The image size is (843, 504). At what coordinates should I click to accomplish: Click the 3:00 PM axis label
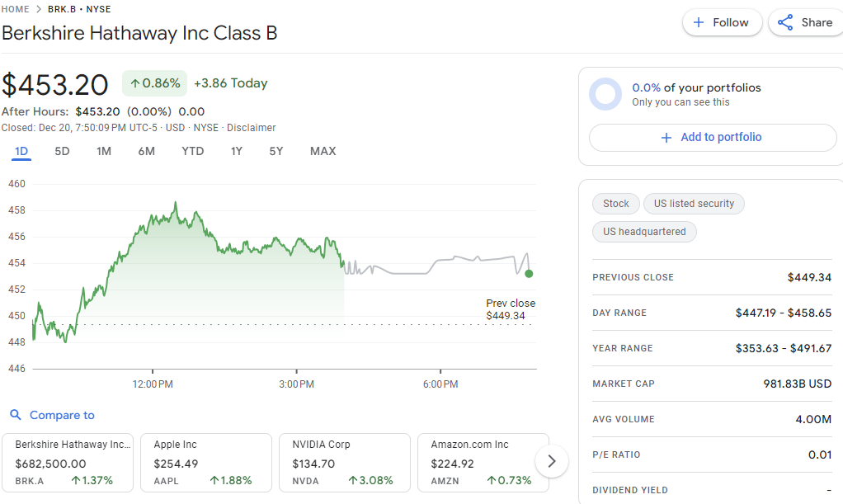(x=296, y=384)
